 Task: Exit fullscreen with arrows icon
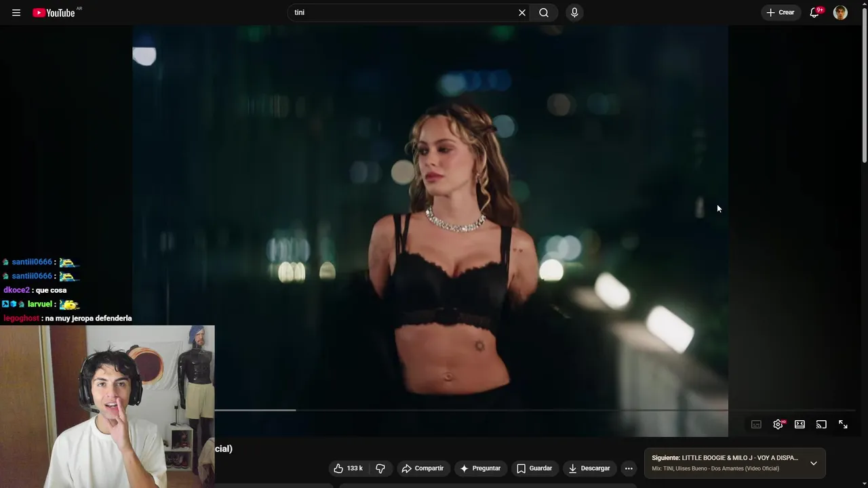point(843,424)
